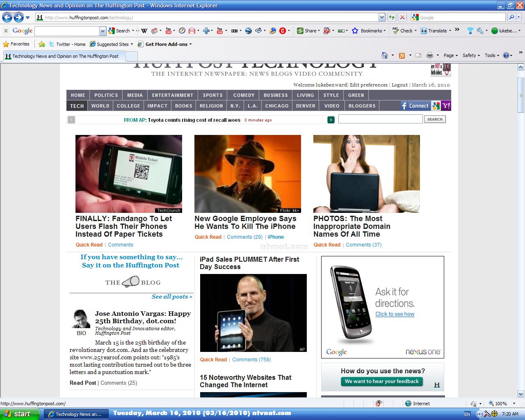Viewport: 525px width, 420px height.
Task: Click the EN language indicator in taskbar
Action: point(467,414)
